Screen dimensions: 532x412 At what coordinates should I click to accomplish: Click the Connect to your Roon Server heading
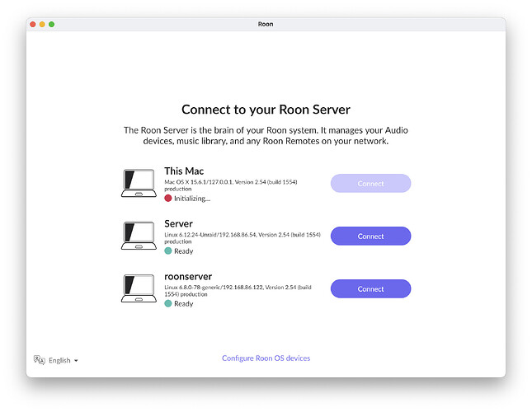[266, 110]
